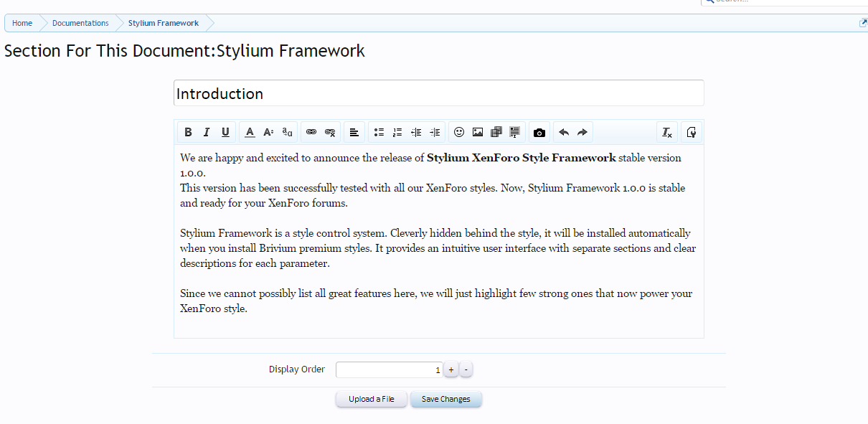This screenshot has height=424, width=868.
Task: Click the insert special block icon
Action: (515, 132)
